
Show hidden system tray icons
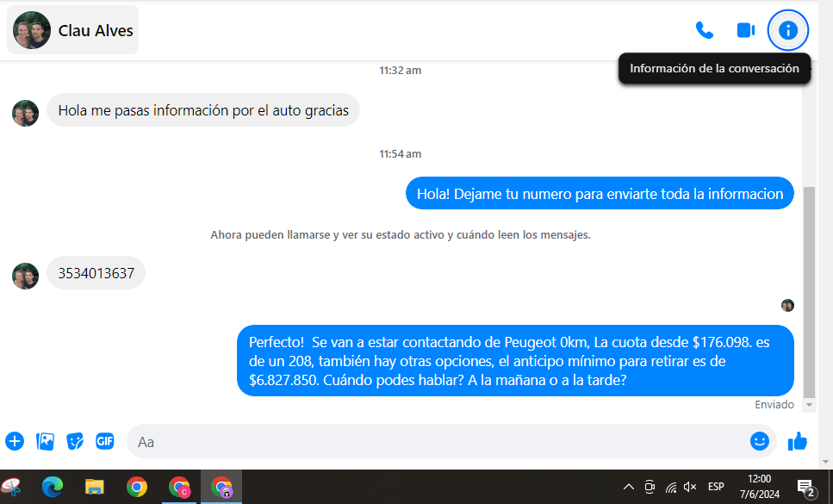[x=629, y=487]
